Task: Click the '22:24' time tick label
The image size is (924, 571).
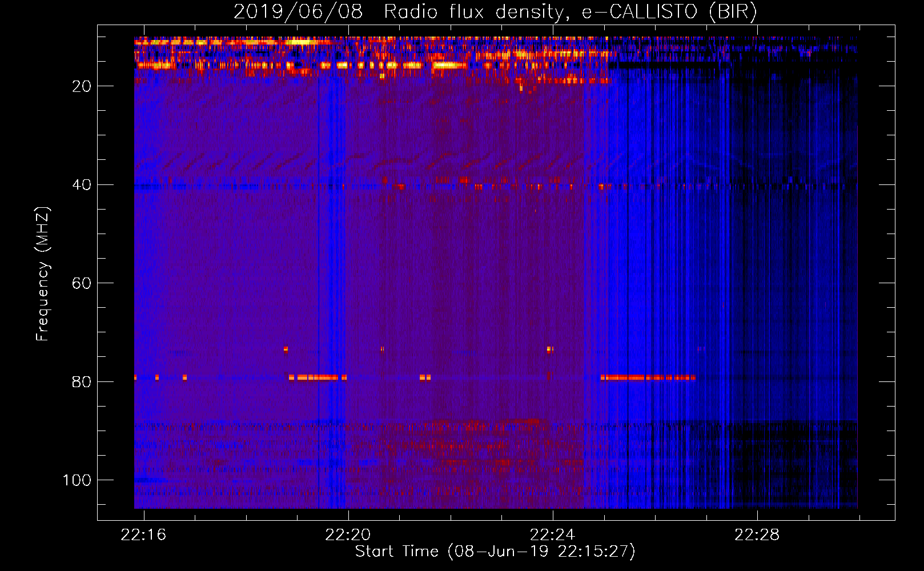Action: (x=552, y=534)
